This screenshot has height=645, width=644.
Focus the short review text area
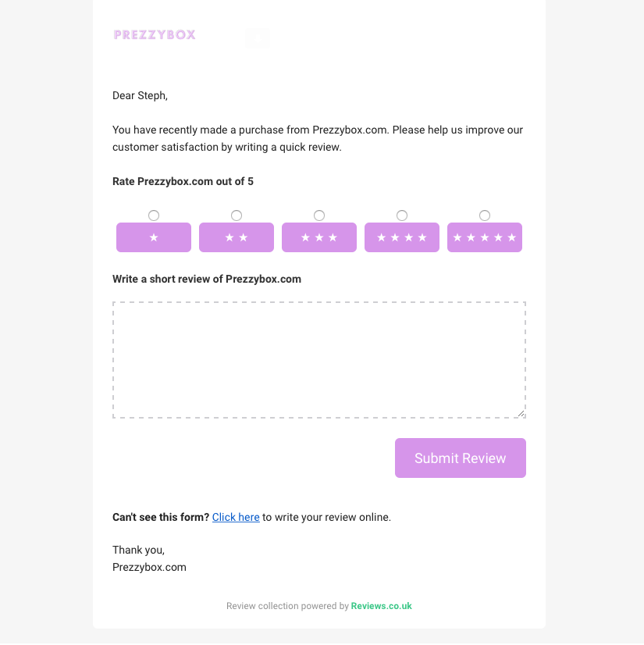pyautogui.click(x=319, y=360)
